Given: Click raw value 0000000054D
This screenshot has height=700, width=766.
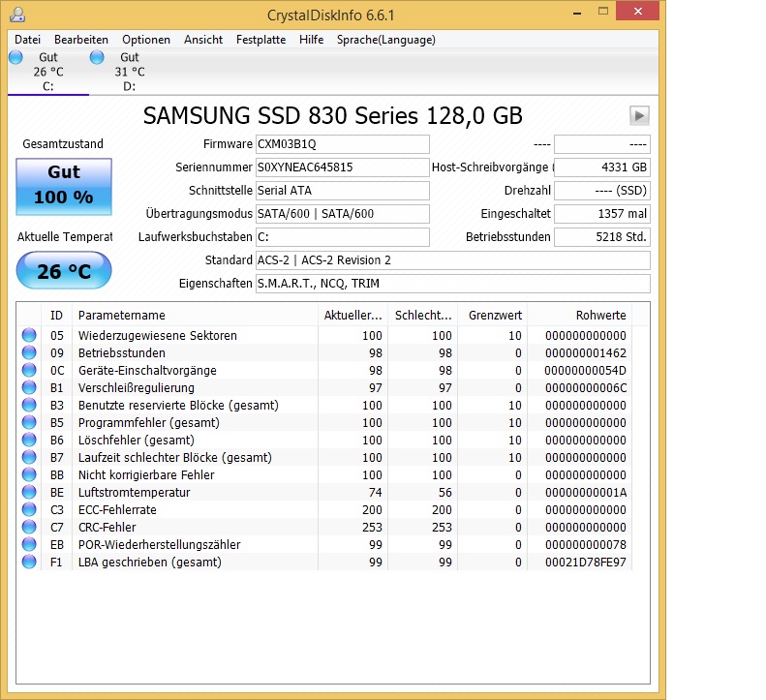Looking at the screenshot, I should tap(586, 370).
